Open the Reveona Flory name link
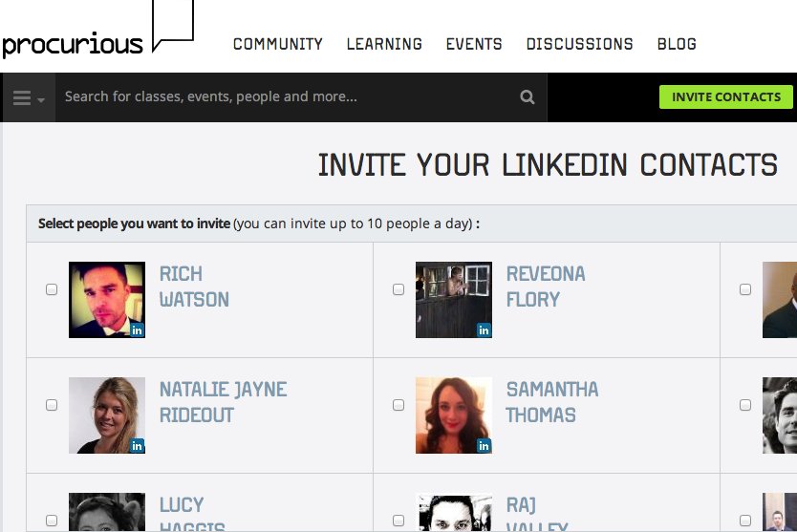The height and width of the screenshot is (532, 797). point(546,287)
